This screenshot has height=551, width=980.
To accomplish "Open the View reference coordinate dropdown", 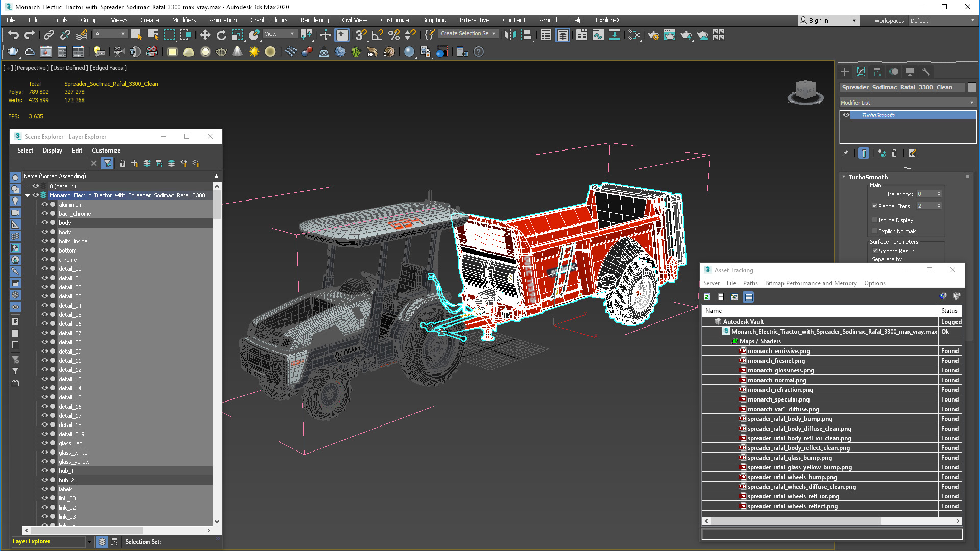I will [x=280, y=34].
